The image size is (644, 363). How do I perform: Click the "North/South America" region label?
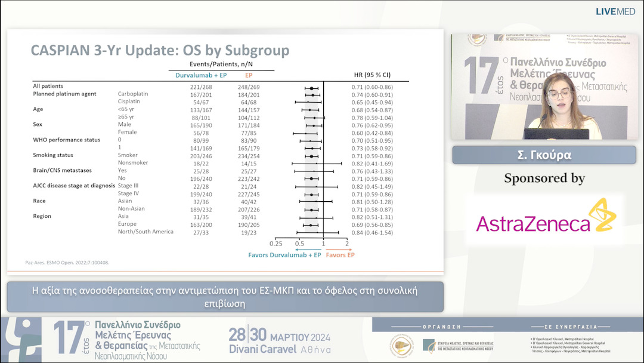(x=146, y=232)
